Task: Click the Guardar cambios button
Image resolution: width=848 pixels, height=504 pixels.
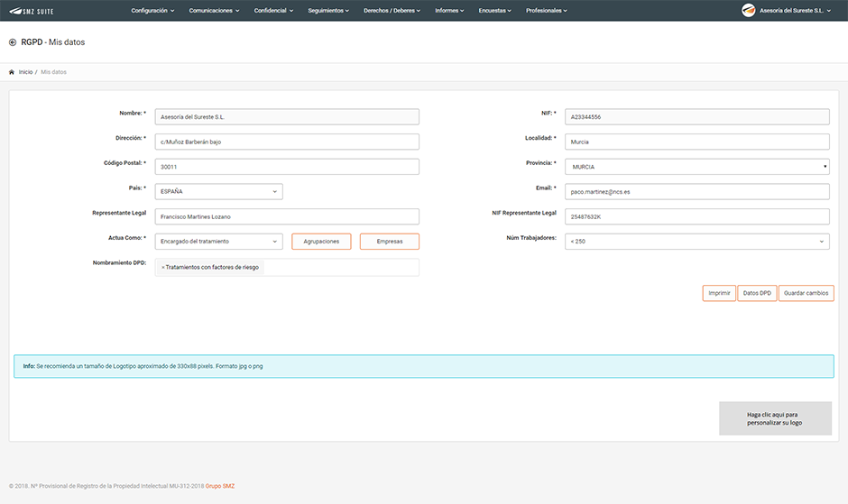Action: [806, 293]
